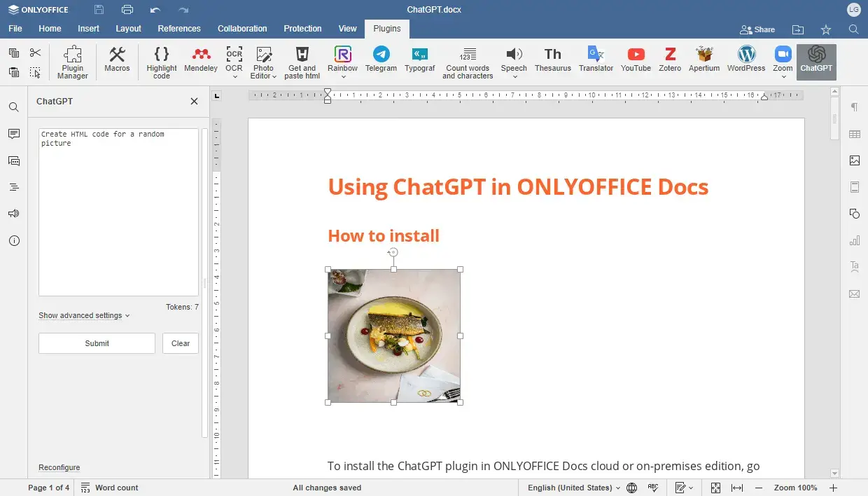Open Text Art settings in right sidebar
This screenshot has width=868, height=496.
coord(854,267)
